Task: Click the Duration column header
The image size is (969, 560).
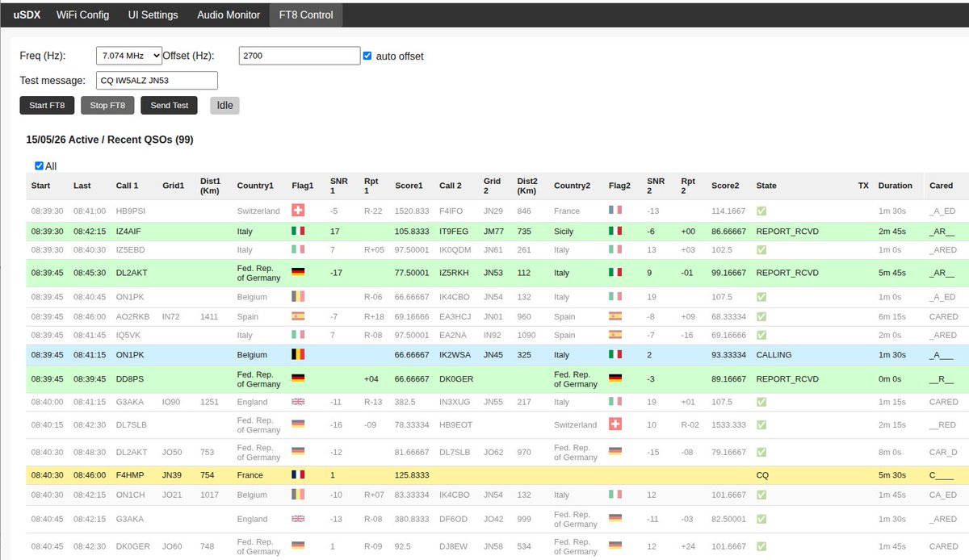Action: 895,186
